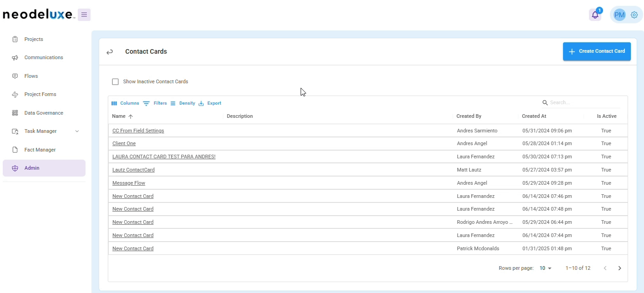Click the Name column header

coord(119,116)
